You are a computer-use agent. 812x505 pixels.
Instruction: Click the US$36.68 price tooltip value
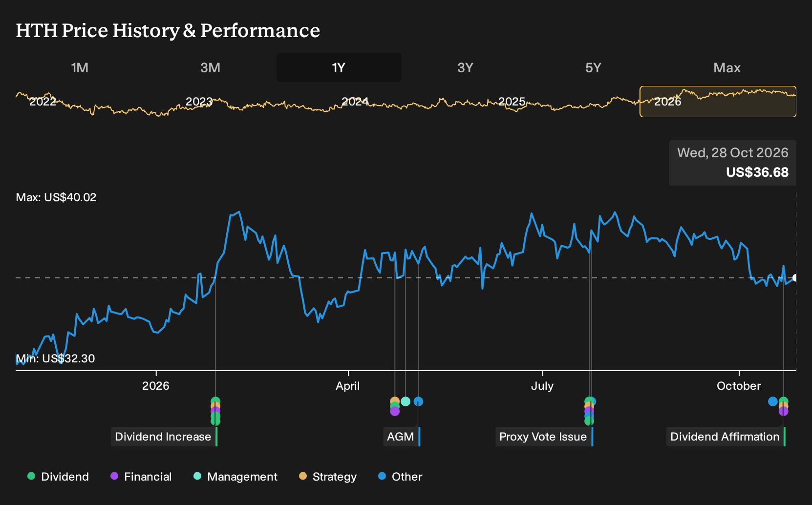pyautogui.click(x=757, y=172)
